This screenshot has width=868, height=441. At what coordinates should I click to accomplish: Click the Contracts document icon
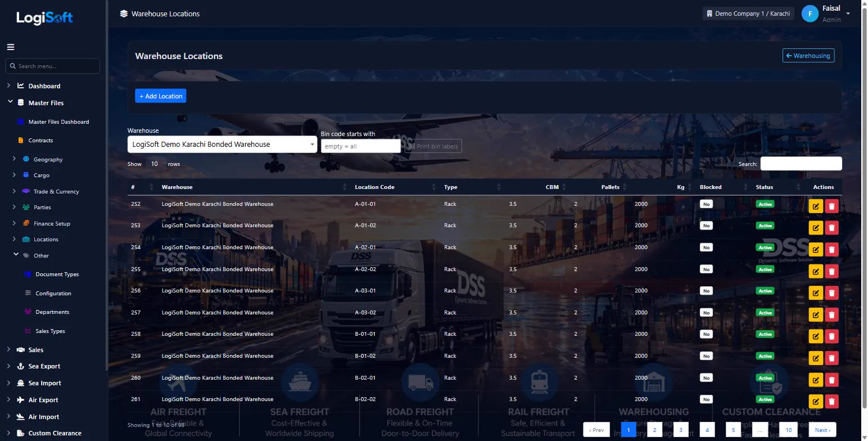tap(21, 140)
